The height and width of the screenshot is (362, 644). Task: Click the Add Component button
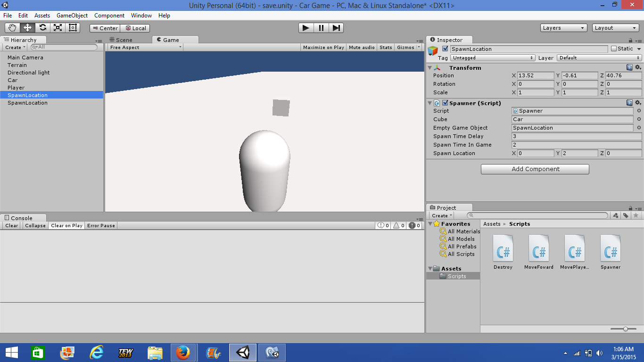(535, 169)
